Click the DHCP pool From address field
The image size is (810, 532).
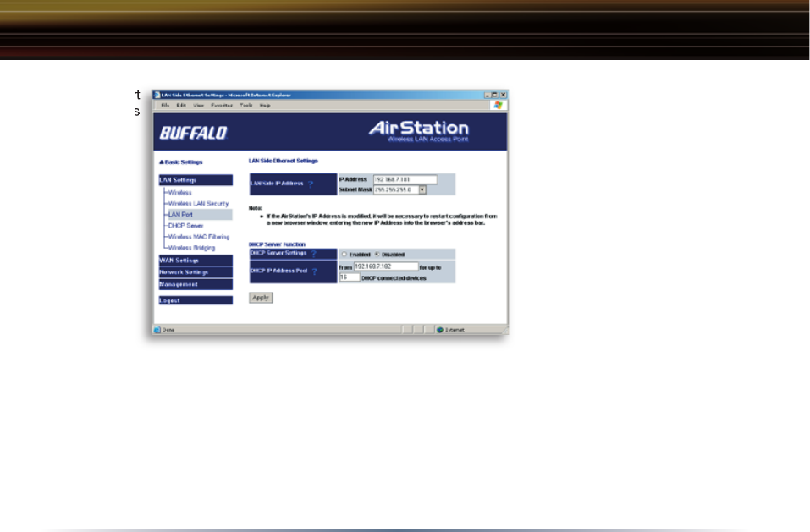[x=386, y=266]
